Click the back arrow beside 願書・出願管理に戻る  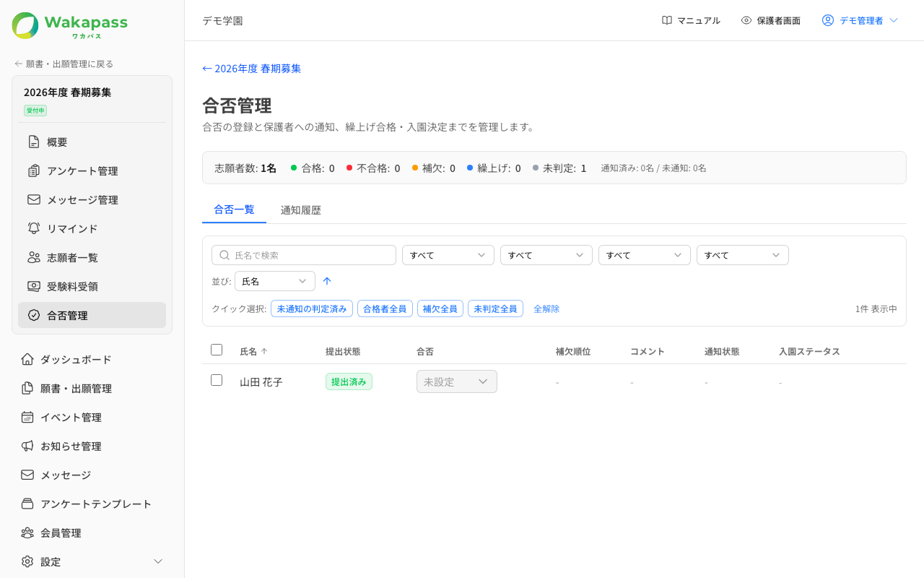tap(19, 64)
